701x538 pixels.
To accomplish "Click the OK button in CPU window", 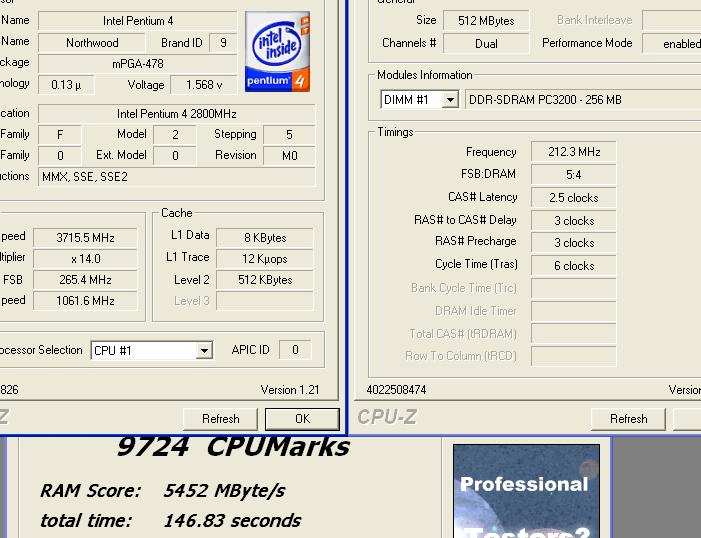I will 302,419.
